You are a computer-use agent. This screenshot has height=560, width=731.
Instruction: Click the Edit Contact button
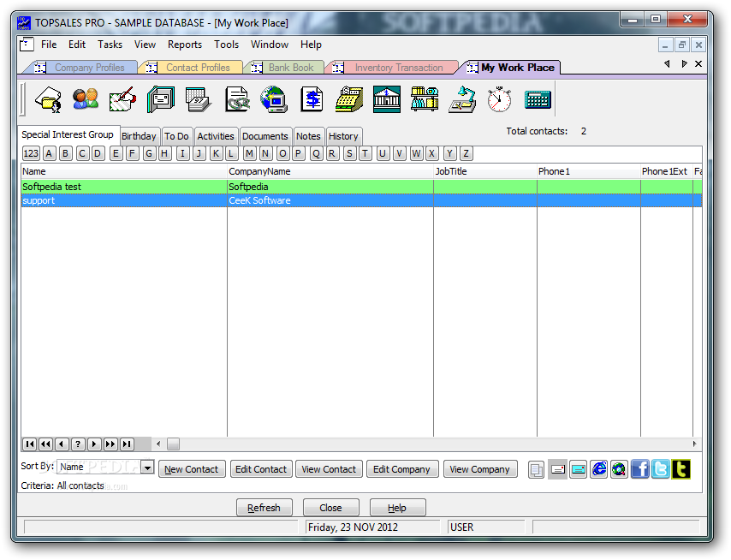261,469
